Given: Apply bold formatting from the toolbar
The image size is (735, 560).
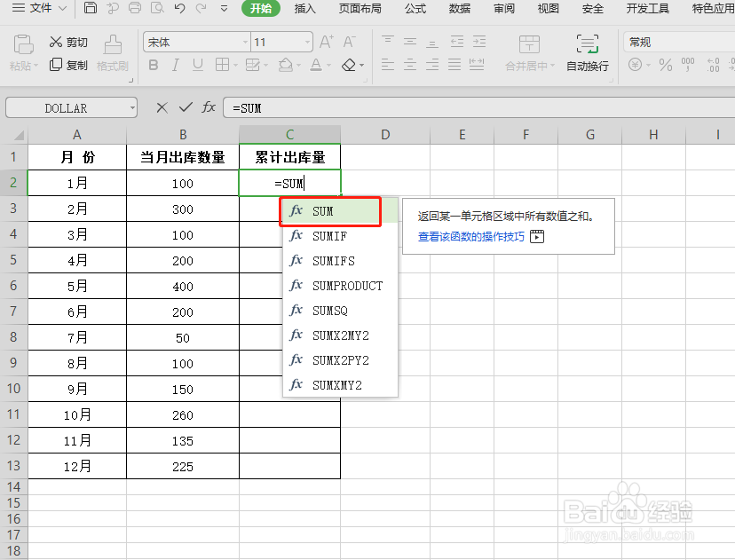Looking at the screenshot, I should [154, 66].
